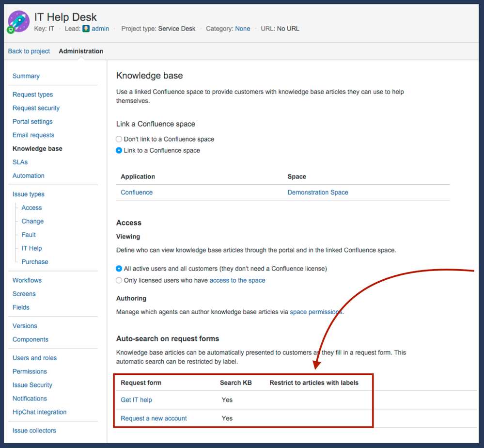The width and height of the screenshot is (484, 448).
Task: Click the 'Knowledge base' page heading
Action: (x=149, y=76)
